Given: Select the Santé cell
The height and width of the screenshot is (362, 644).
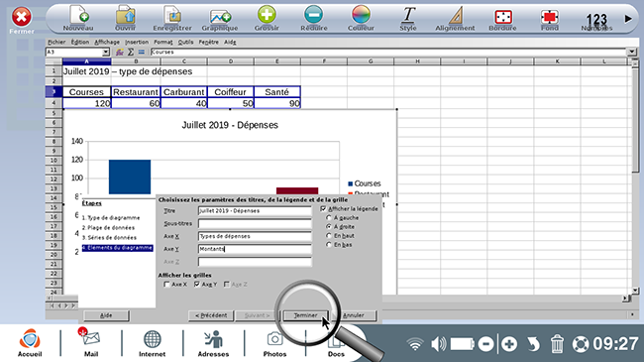Looking at the screenshot, I should pos(277,91).
